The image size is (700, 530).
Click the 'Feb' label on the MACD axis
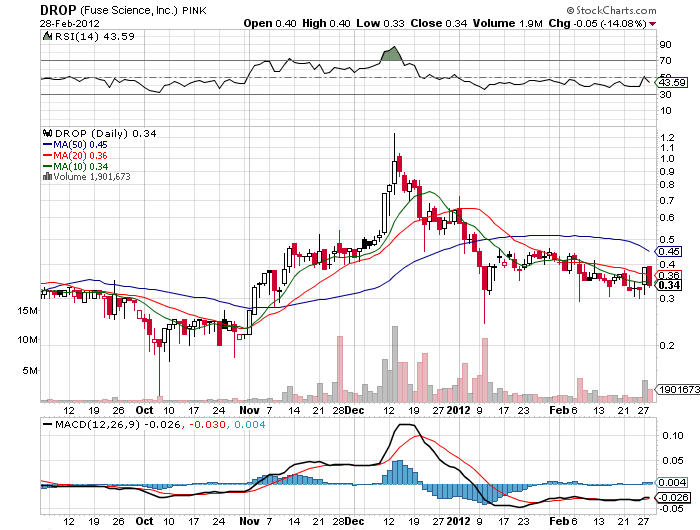coord(558,521)
